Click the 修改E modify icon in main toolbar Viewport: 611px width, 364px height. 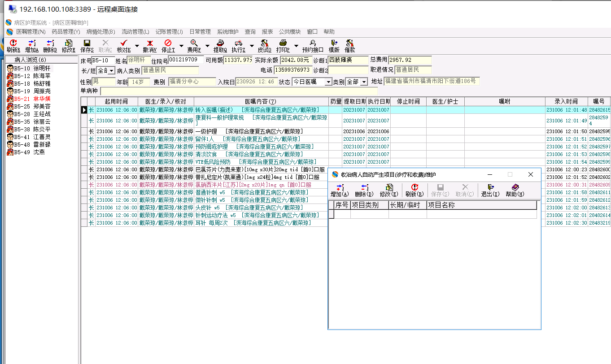tap(68, 43)
